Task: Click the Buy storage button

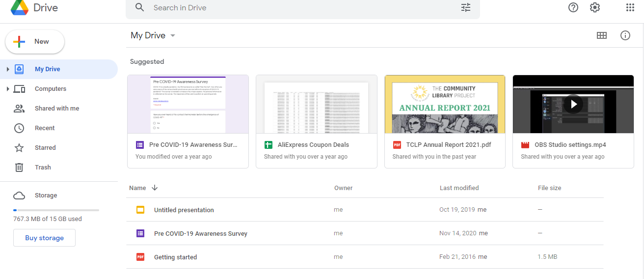Action: 44,238
